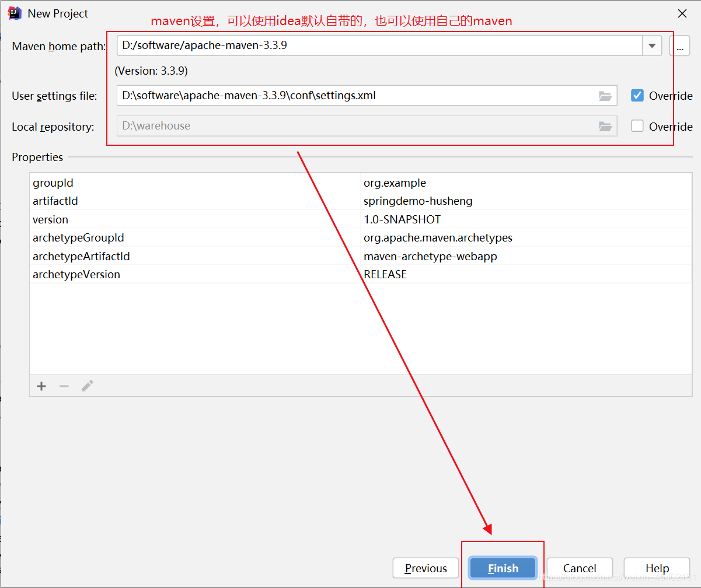The image size is (701, 588).
Task: Click springdemo-husheng value cell
Action: (526, 201)
